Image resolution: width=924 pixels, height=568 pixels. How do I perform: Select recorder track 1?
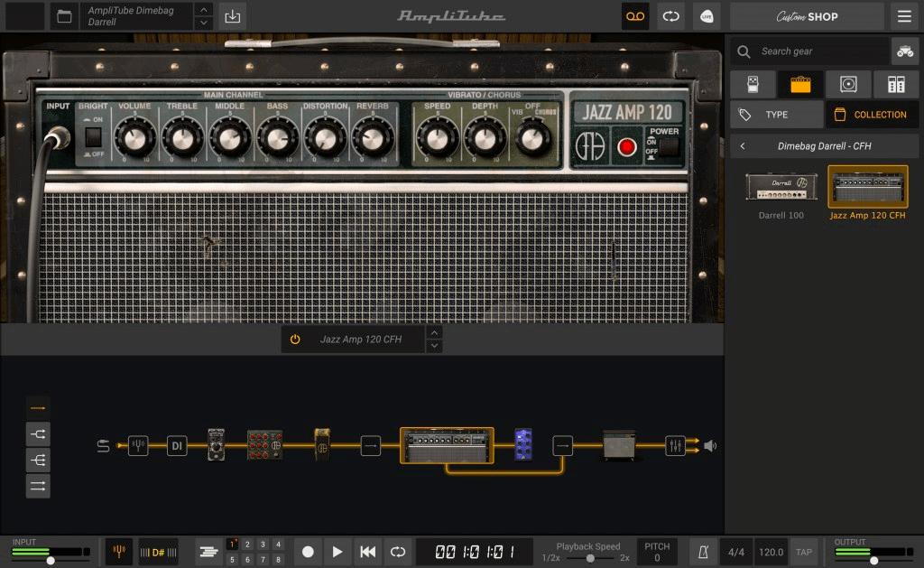click(x=232, y=544)
